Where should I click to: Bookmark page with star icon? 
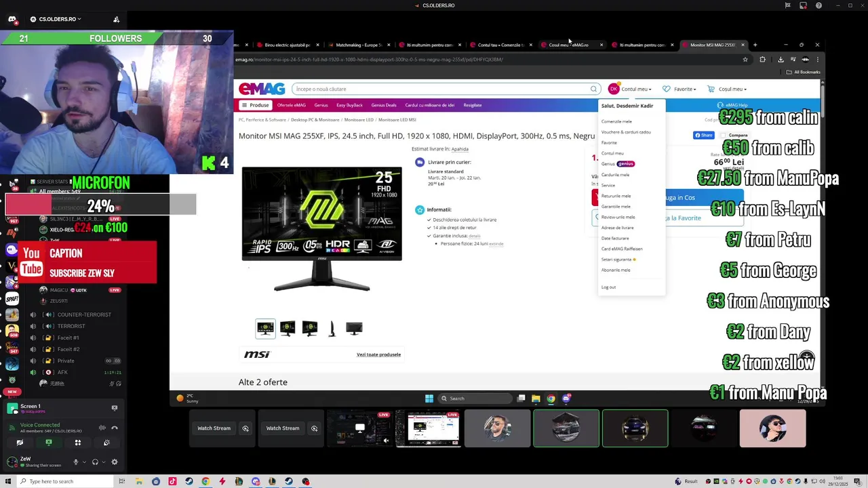point(745,60)
